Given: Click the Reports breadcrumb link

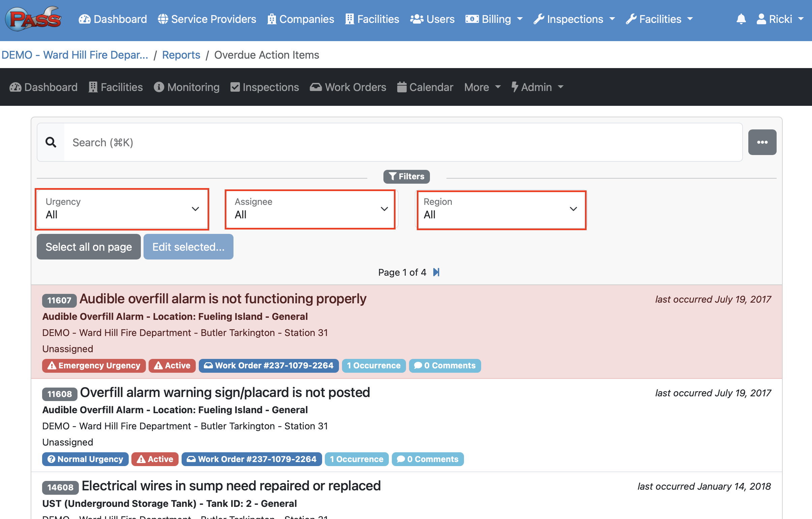Looking at the screenshot, I should [181, 55].
